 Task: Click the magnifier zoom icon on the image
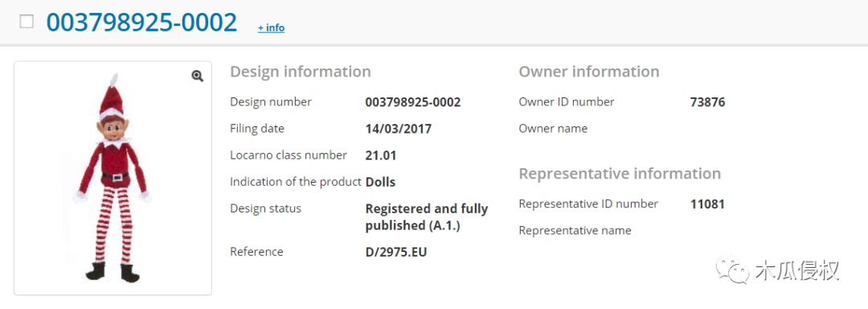[x=198, y=76]
